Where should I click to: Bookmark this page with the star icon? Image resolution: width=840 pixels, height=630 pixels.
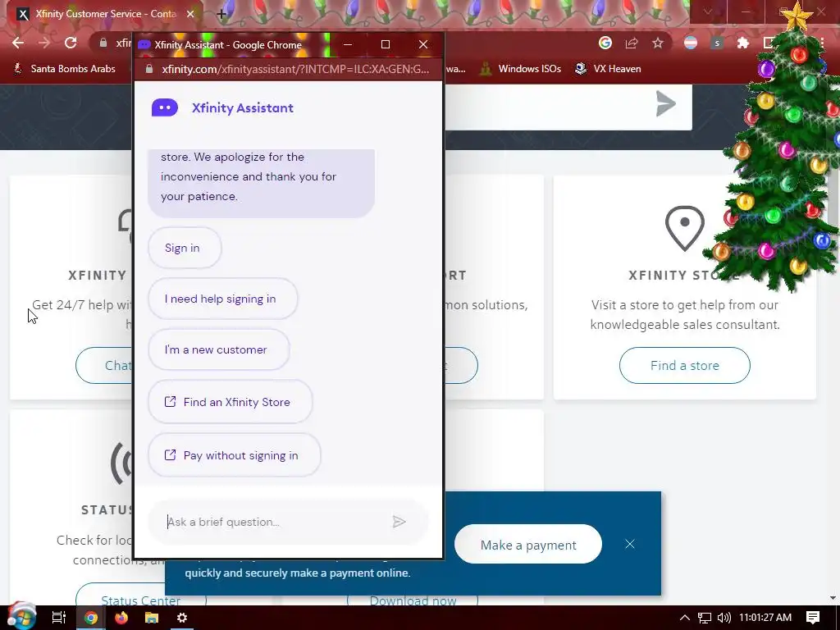(658, 43)
